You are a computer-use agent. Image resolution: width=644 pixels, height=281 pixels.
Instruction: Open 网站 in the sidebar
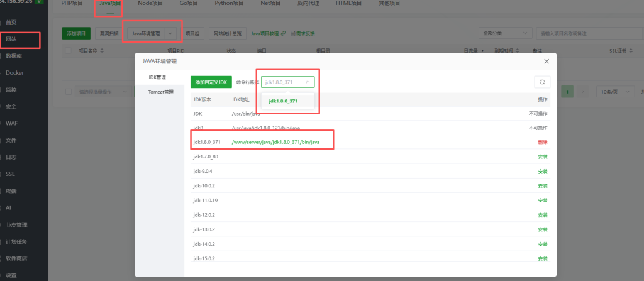(x=11, y=40)
